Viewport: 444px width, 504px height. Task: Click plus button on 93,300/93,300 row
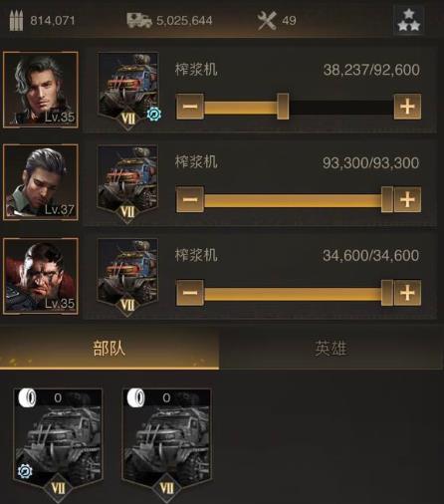coord(407,199)
